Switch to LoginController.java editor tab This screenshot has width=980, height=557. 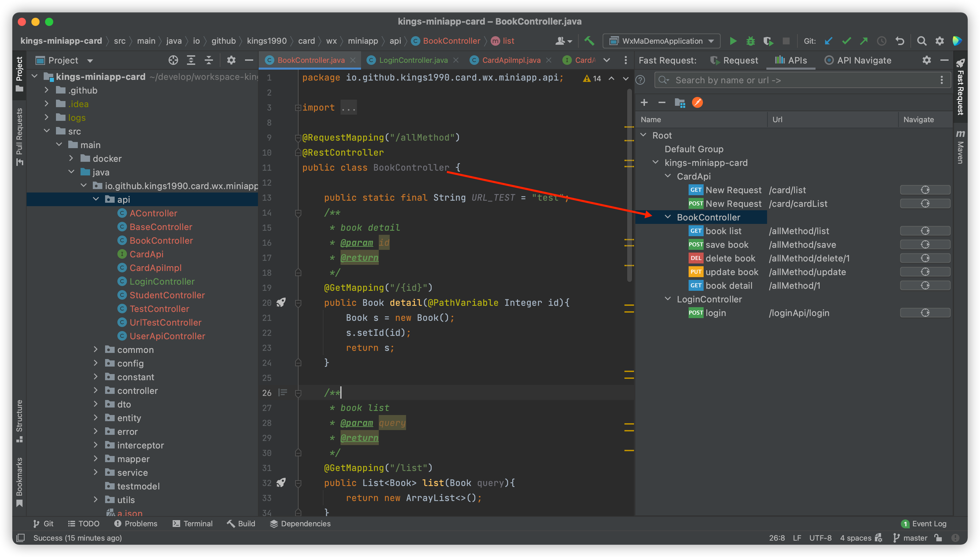(x=413, y=60)
